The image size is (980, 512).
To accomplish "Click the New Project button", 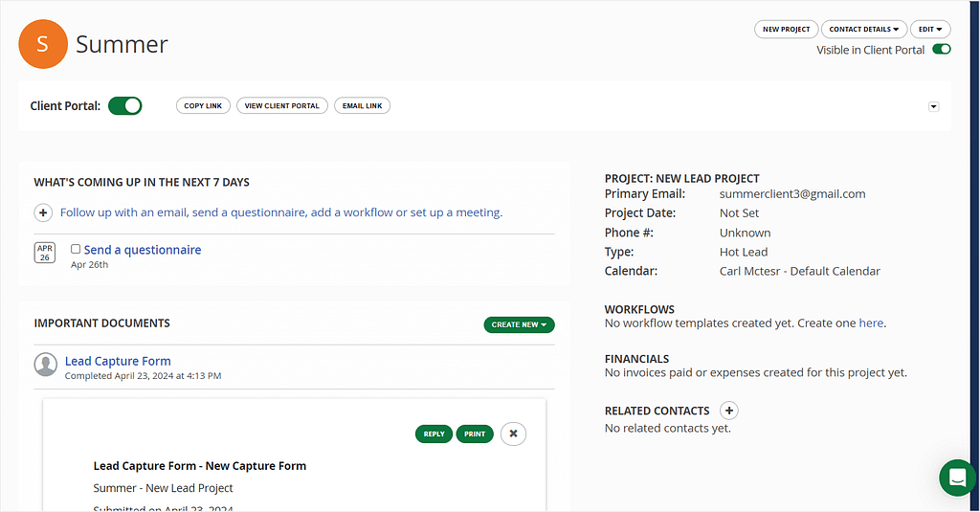I will [786, 30].
